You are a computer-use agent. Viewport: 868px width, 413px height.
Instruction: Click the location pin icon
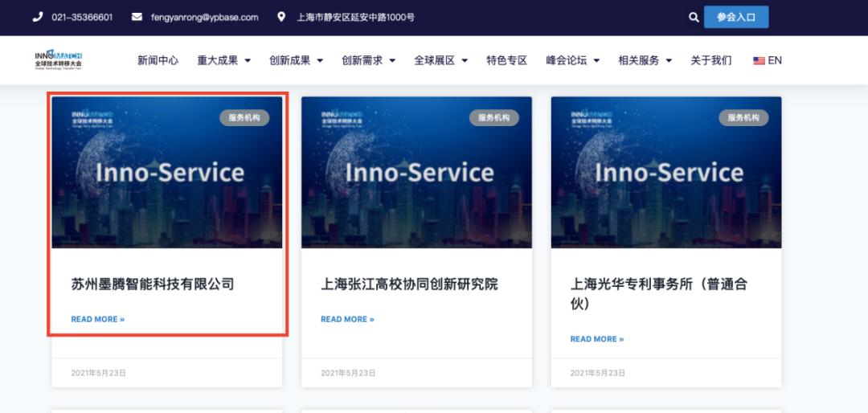[281, 17]
